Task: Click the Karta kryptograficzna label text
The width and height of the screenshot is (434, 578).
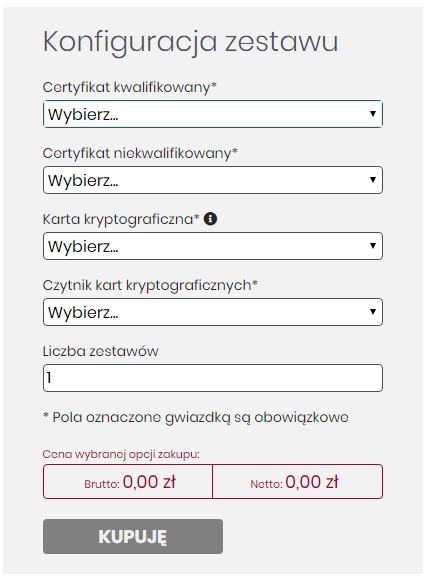Action: tap(121, 219)
